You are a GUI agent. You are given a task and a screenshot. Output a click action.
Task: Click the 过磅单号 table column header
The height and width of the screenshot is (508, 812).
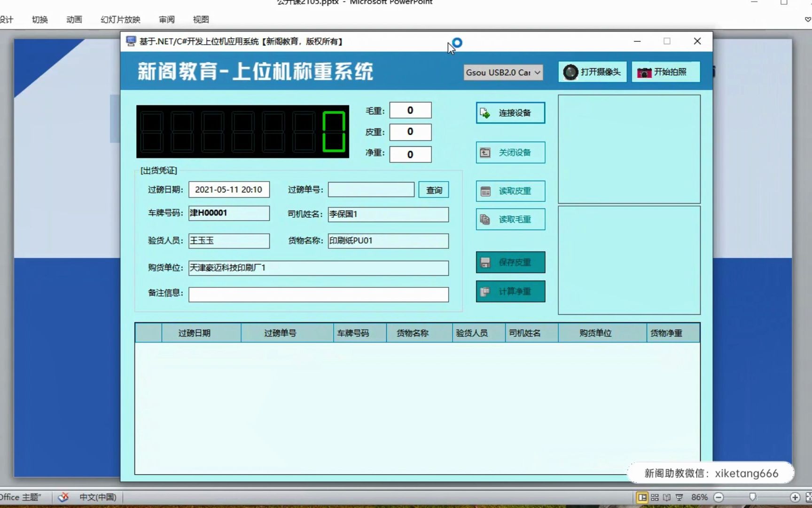click(287, 333)
